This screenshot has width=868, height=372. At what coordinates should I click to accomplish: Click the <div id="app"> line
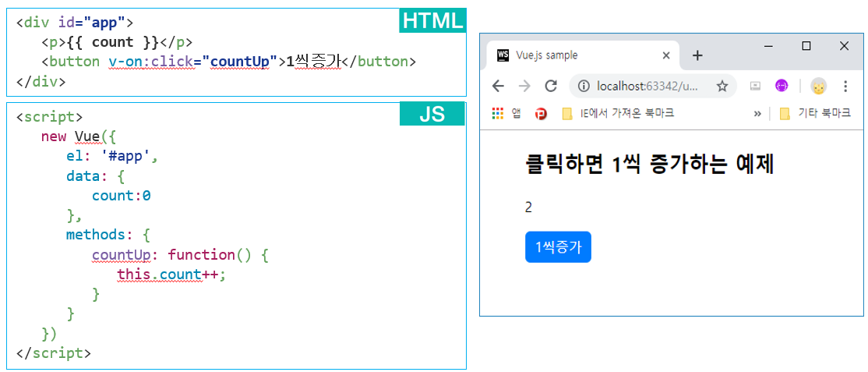[x=76, y=23]
